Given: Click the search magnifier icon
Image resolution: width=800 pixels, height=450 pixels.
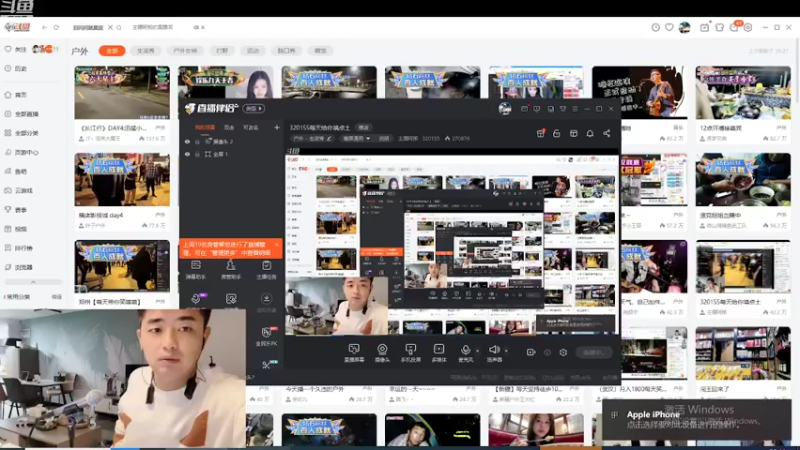Looking at the screenshot, I should (119, 28).
